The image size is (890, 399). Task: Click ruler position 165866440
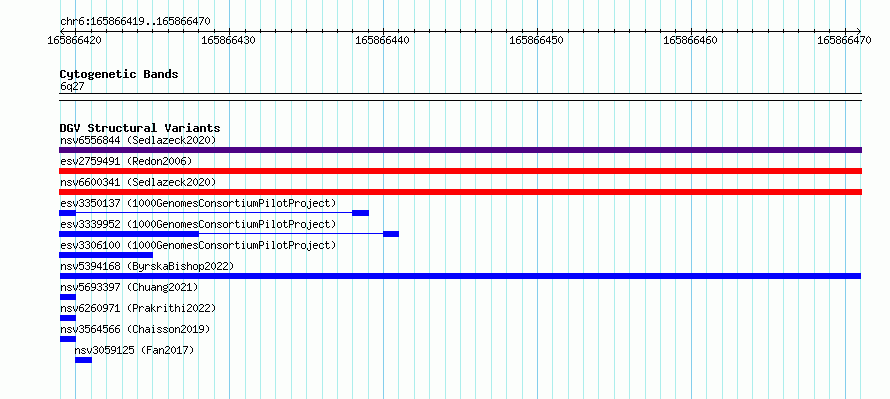383,40
